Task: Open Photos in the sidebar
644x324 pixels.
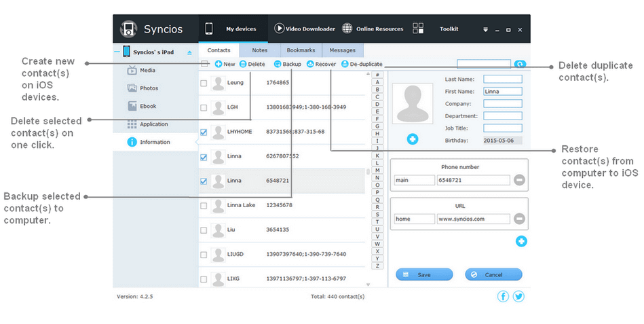Action: 143,88
